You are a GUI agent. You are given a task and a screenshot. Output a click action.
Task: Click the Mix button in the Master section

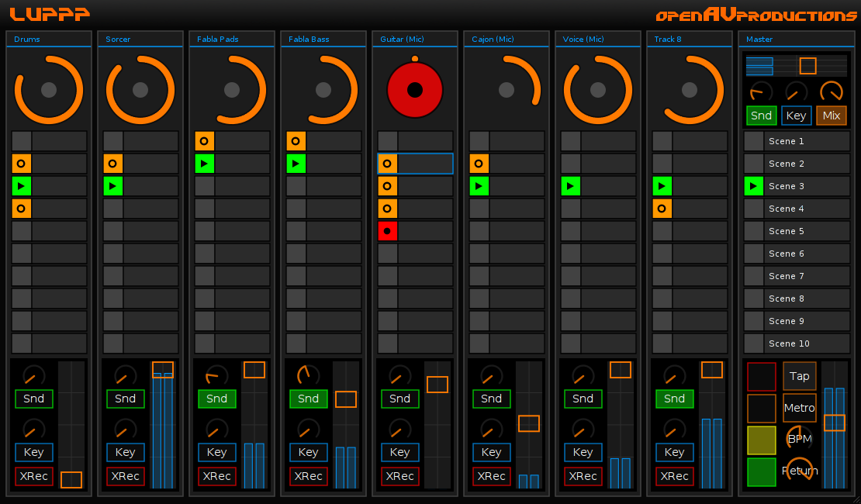pyautogui.click(x=831, y=116)
